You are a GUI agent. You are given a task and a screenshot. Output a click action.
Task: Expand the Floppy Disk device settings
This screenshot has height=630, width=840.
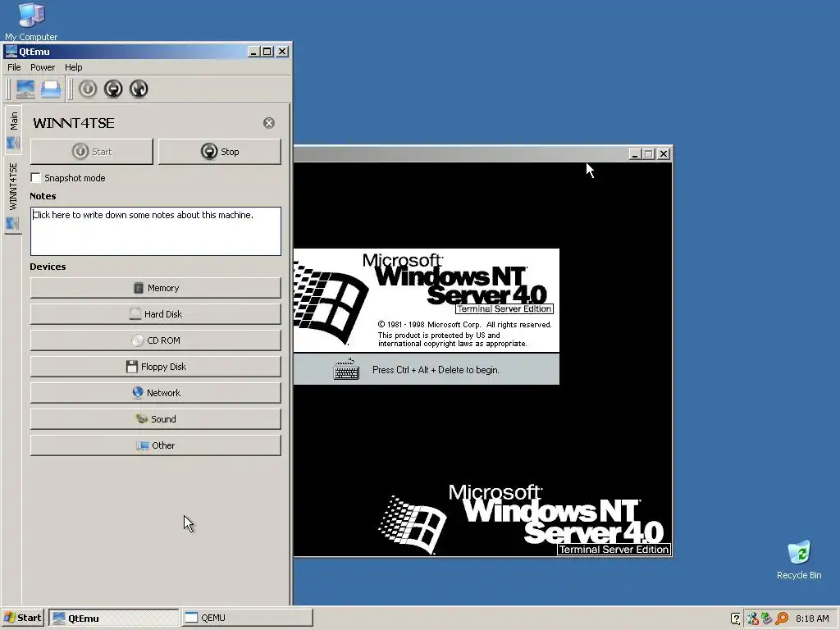(155, 367)
